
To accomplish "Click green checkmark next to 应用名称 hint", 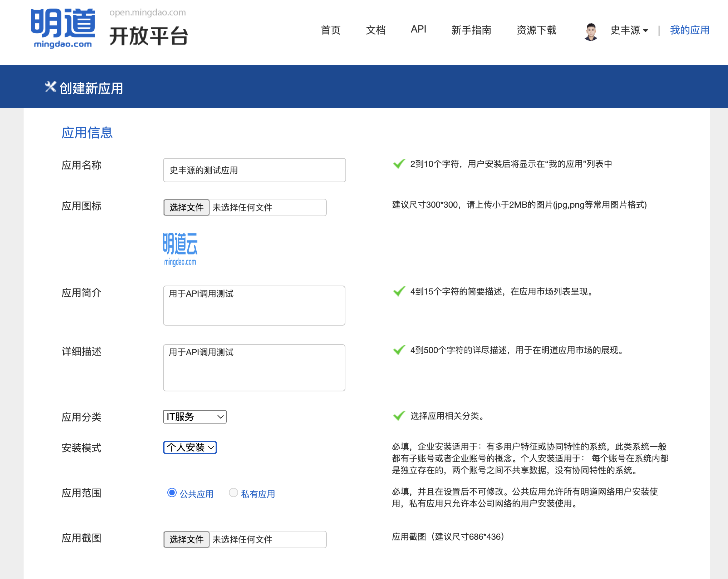I will pos(399,164).
